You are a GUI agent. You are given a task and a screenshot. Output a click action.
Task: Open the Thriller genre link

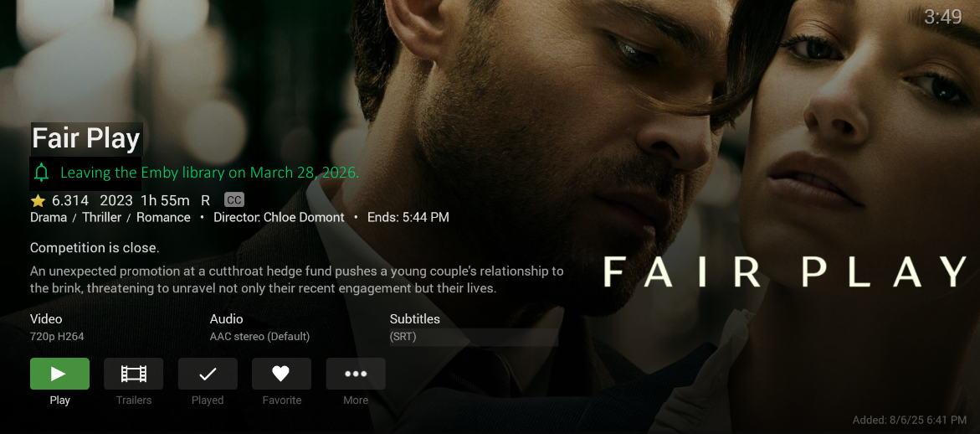point(102,218)
